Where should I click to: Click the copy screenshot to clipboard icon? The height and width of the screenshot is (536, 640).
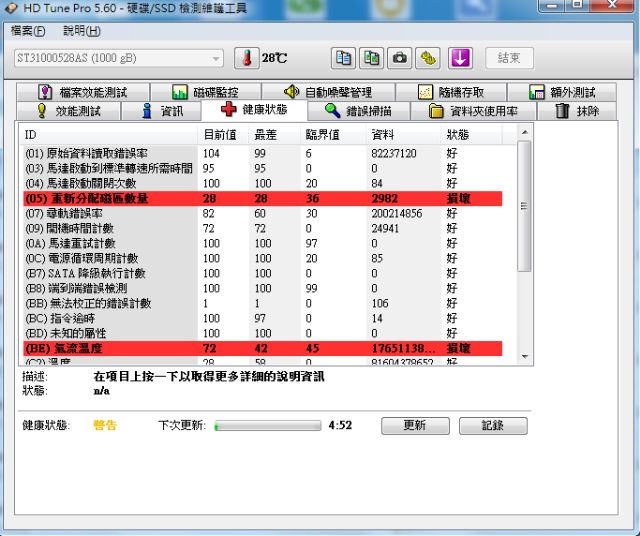click(371, 58)
